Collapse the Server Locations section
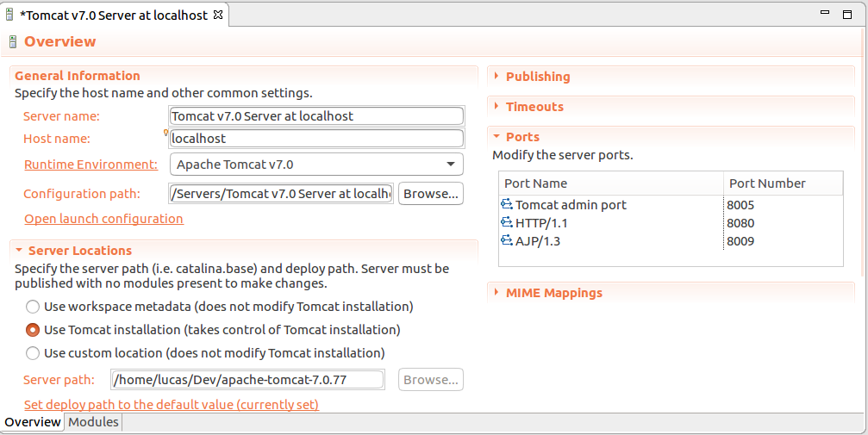Image resolution: width=868 pixels, height=435 pixels. click(x=19, y=250)
